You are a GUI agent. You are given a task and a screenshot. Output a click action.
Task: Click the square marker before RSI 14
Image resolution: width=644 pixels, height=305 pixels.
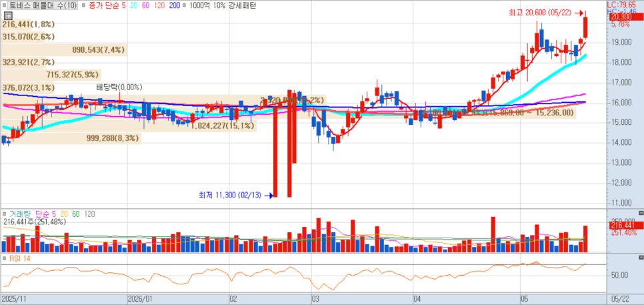[5, 258]
